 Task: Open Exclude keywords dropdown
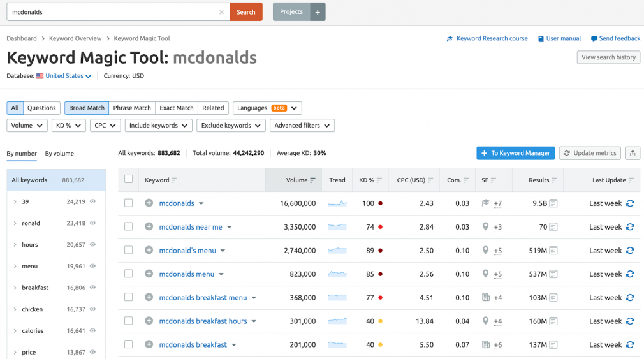(x=231, y=125)
